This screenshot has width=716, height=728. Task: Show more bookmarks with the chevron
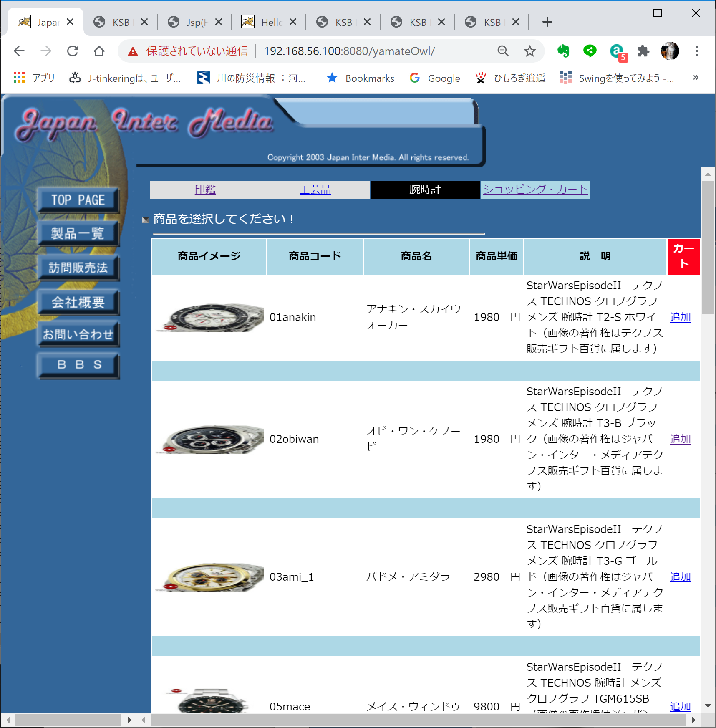point(696,78)
